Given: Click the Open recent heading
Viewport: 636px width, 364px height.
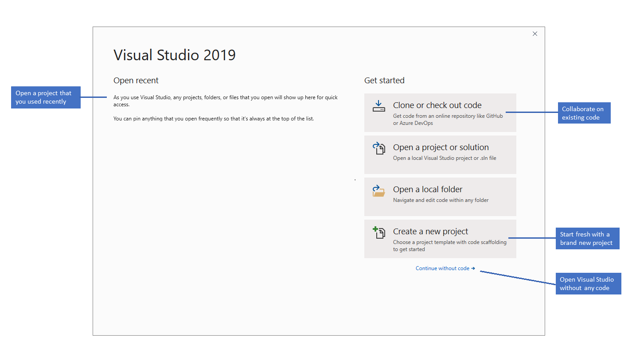Looking at the screenshot, I should (136, 81).
